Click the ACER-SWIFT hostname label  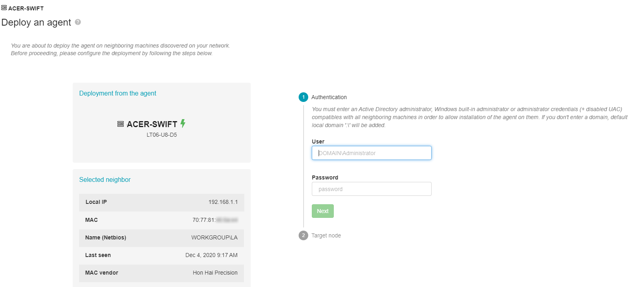click(151, 124)
